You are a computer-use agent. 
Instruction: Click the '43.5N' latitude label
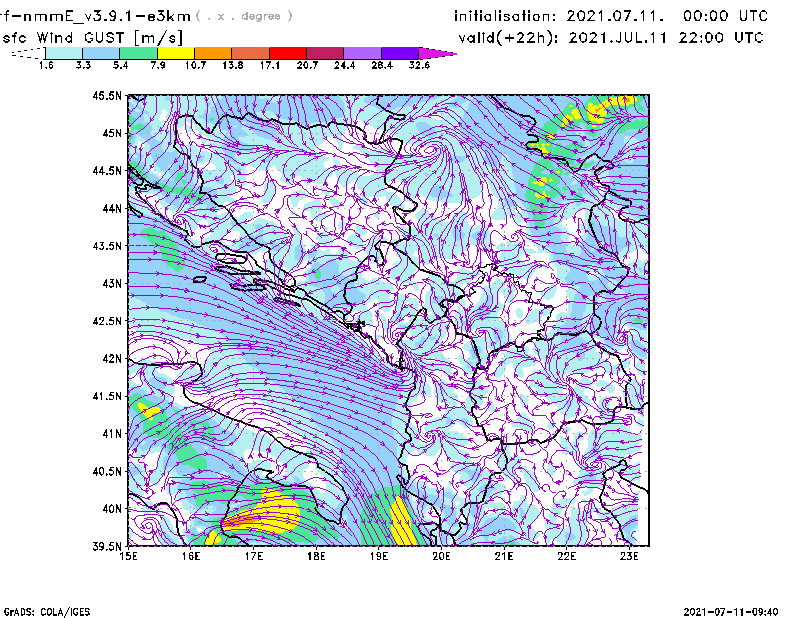107,246
